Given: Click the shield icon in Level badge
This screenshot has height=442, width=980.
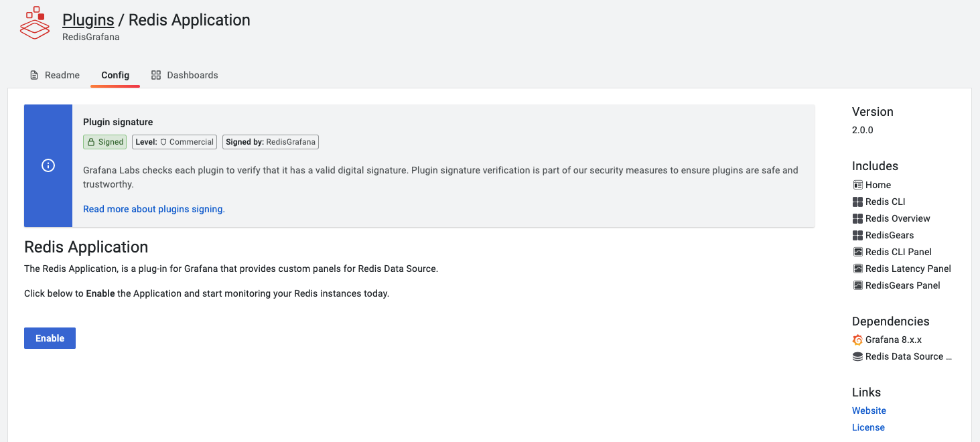Looking at the screenshot, I should [163, 142].
